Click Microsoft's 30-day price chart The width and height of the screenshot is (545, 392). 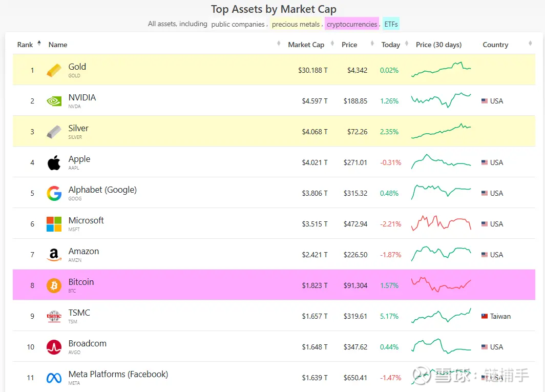click(441, 224)
